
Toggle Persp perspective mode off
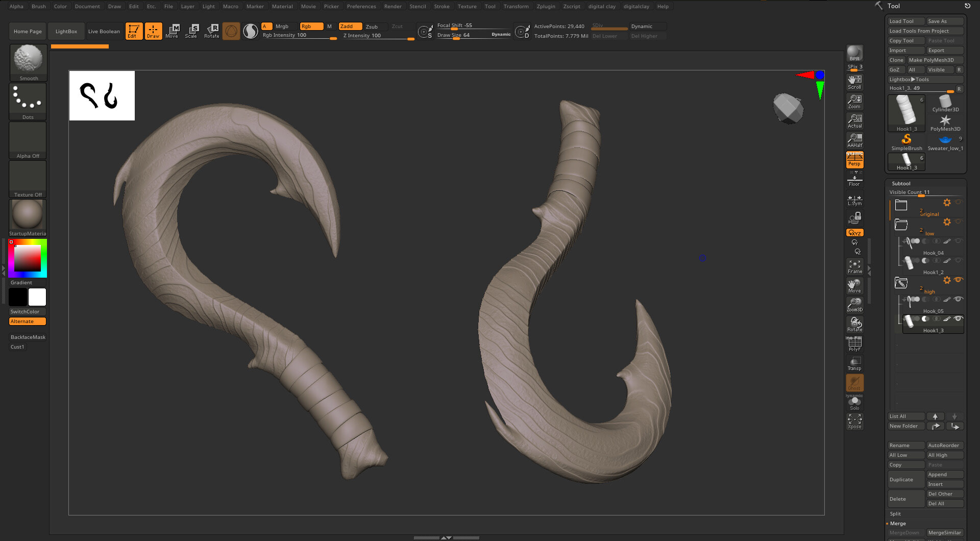854,160
